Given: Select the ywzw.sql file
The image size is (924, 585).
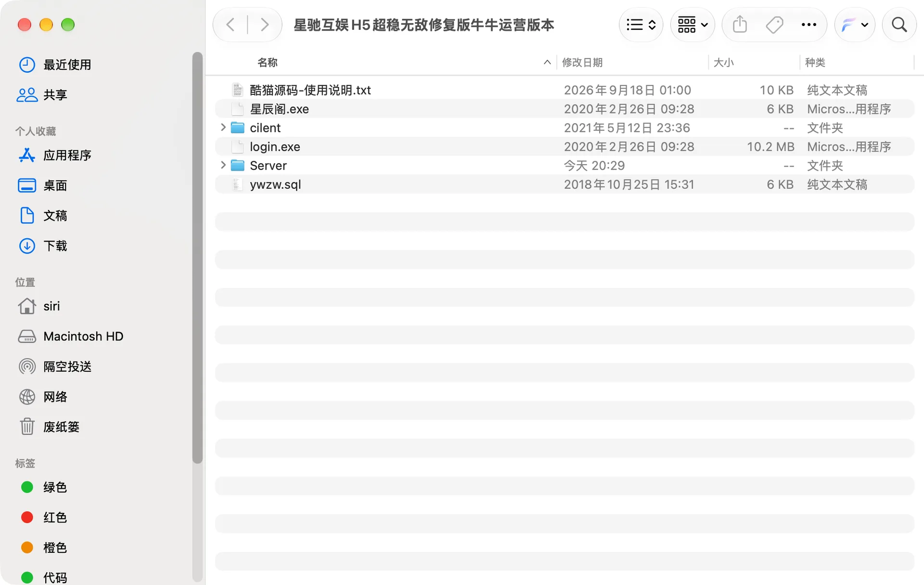Looking at the screenshot, I should point(564,184).
